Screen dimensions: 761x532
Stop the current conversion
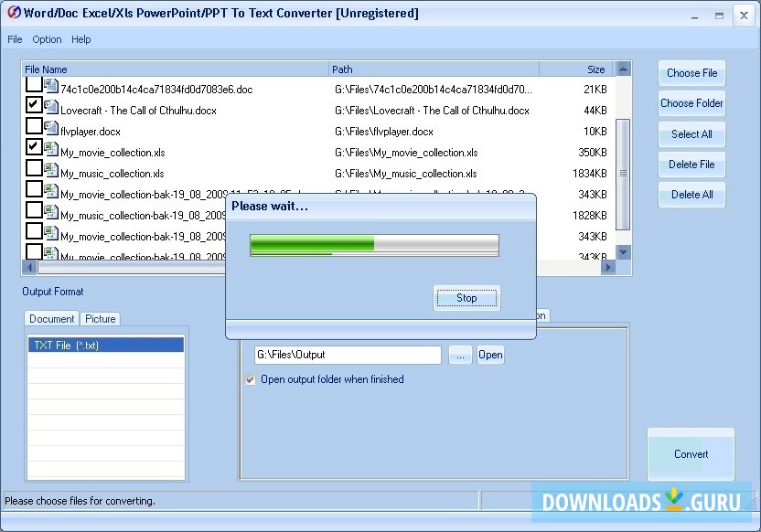tap(466, 298)
